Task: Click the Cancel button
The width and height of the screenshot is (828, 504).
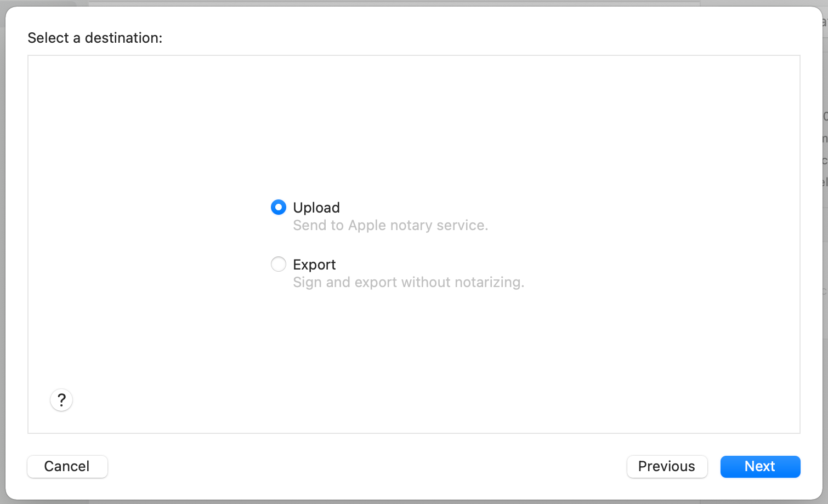Action: (67, 466)
